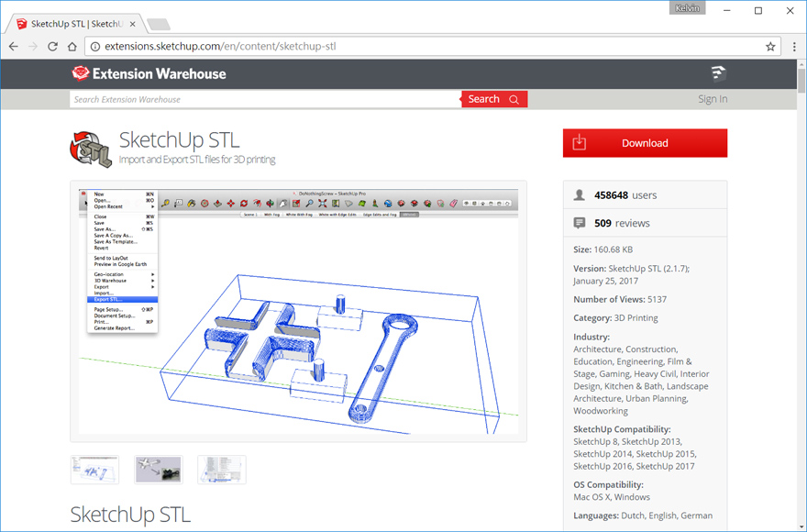Click the Extension Warehouse logo
The image size is (807, 532).
pos(149,73)
